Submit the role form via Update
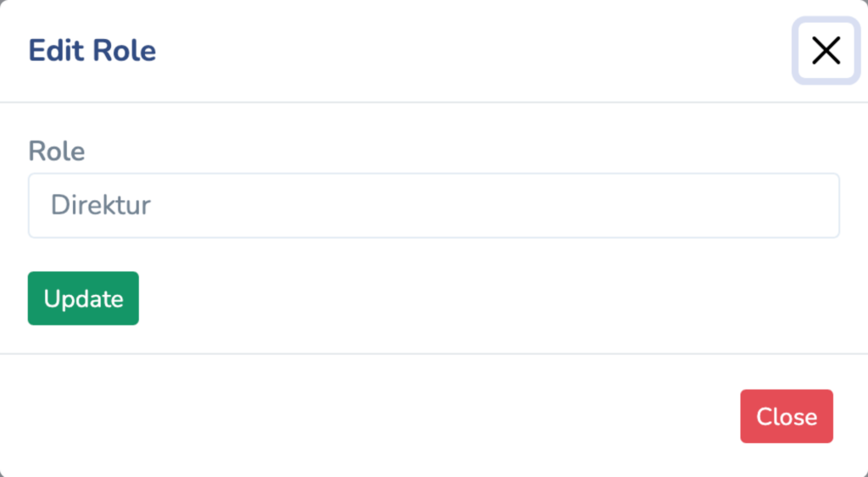 tap(83, 298)
